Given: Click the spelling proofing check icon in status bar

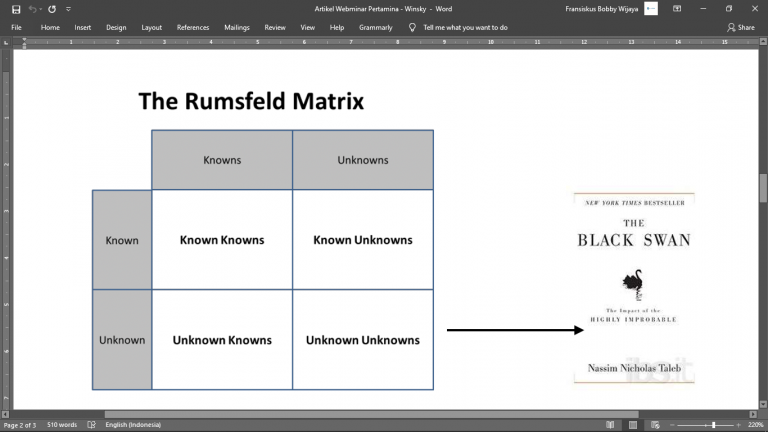Looking at the screenshot, I should coord(92,425).
